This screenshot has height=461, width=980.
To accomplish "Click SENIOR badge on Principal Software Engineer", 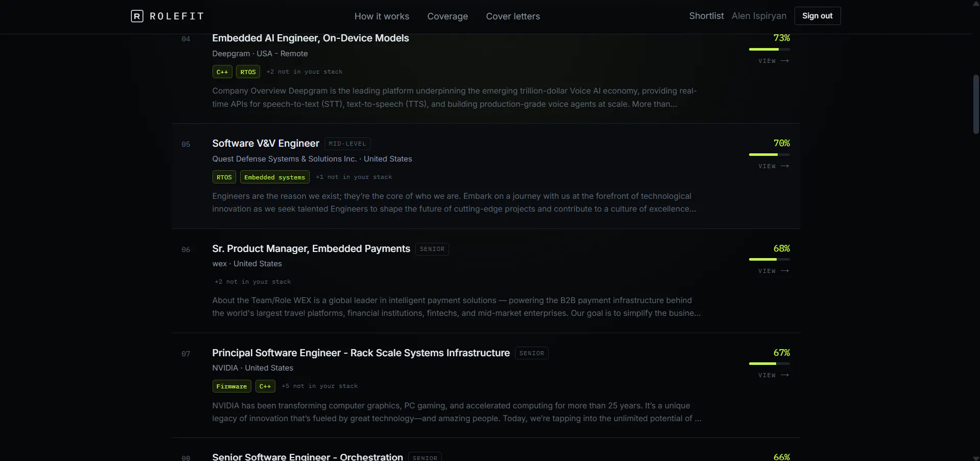I will pos(531,353).
